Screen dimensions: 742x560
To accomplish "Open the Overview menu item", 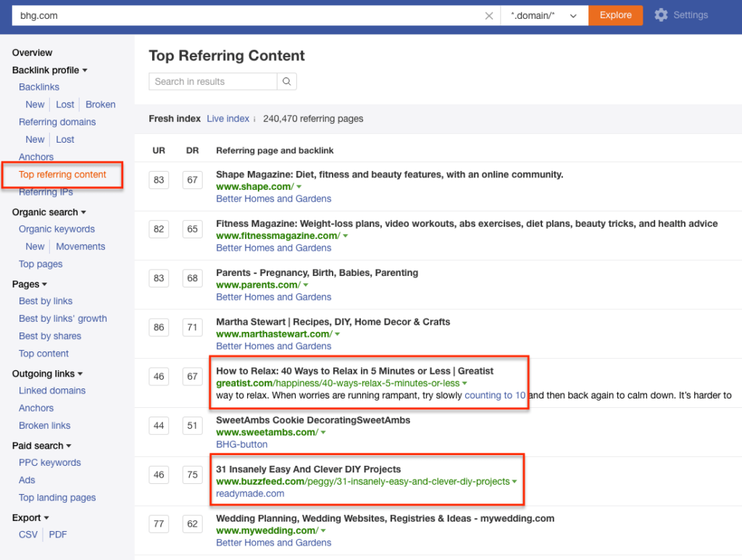I will tap(32, 52).
